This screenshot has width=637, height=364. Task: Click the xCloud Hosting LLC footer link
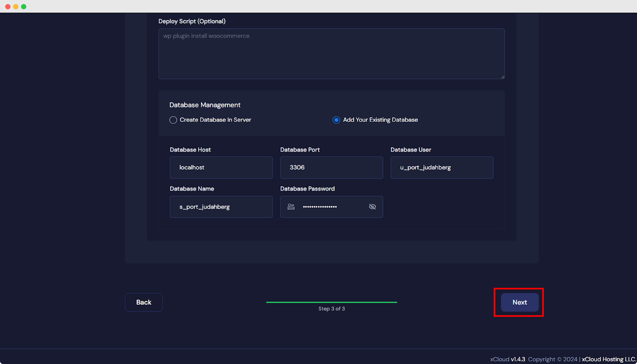608,359
